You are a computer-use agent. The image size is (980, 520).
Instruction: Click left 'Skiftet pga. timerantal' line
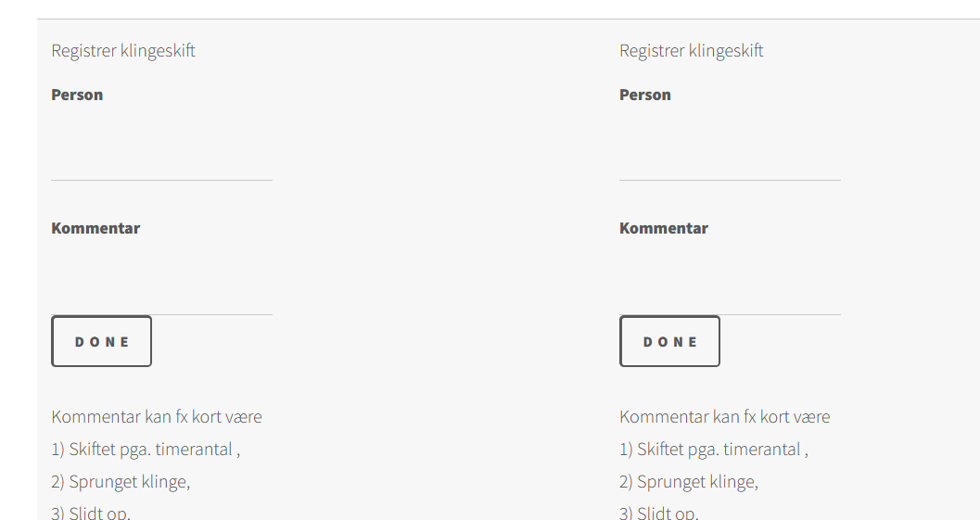pyautogui.click(x=146, y=450)
